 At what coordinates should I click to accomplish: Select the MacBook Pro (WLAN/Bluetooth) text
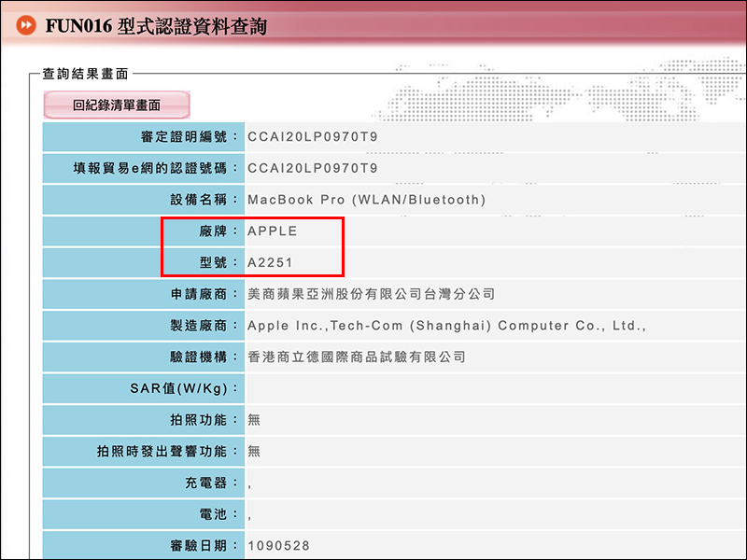(366, 200)
